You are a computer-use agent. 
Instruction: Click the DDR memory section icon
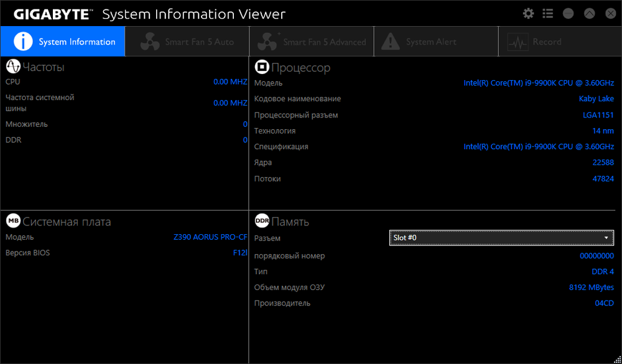(x=262, y=221)
